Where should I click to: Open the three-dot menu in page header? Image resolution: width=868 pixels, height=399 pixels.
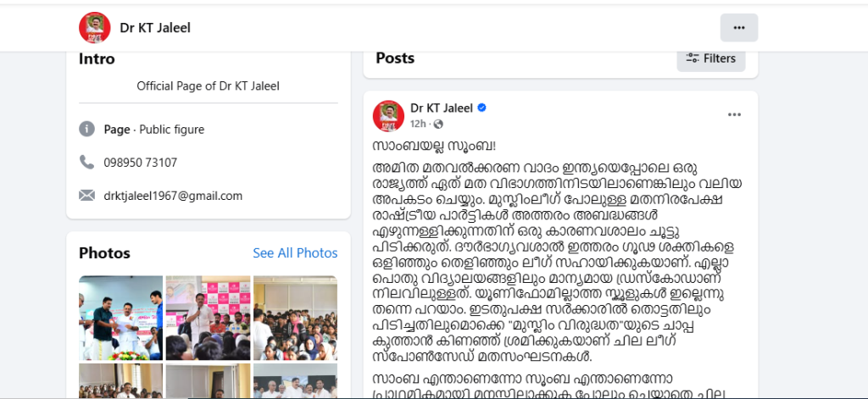tap(738, 28)
